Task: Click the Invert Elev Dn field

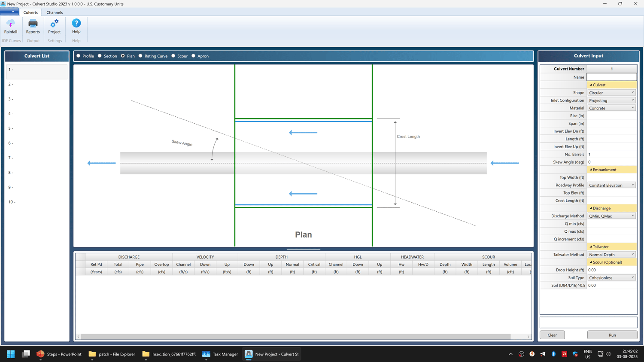Action: coord(612,131)
